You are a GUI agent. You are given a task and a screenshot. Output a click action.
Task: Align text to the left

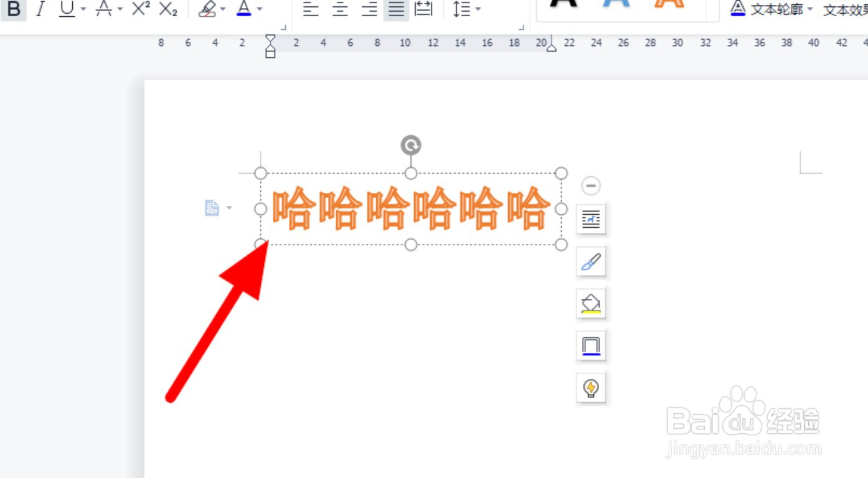click(311, 9)
